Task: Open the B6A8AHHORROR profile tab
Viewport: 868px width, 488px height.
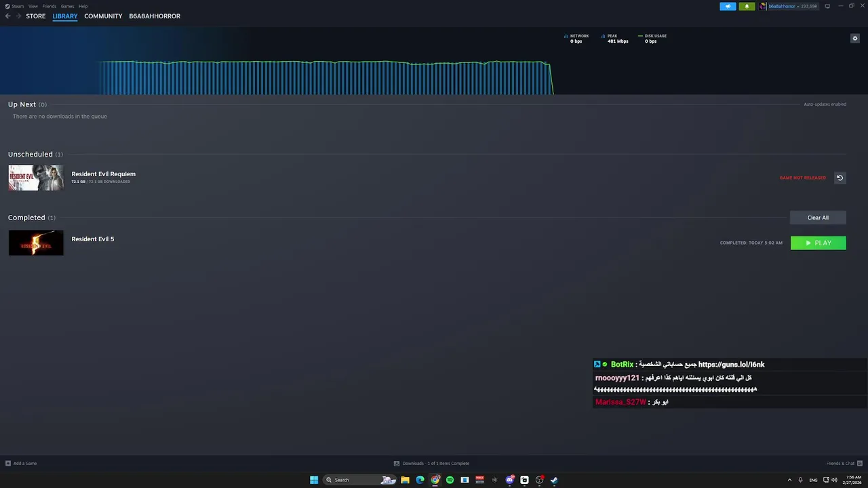Action: (x=155, y=16)
